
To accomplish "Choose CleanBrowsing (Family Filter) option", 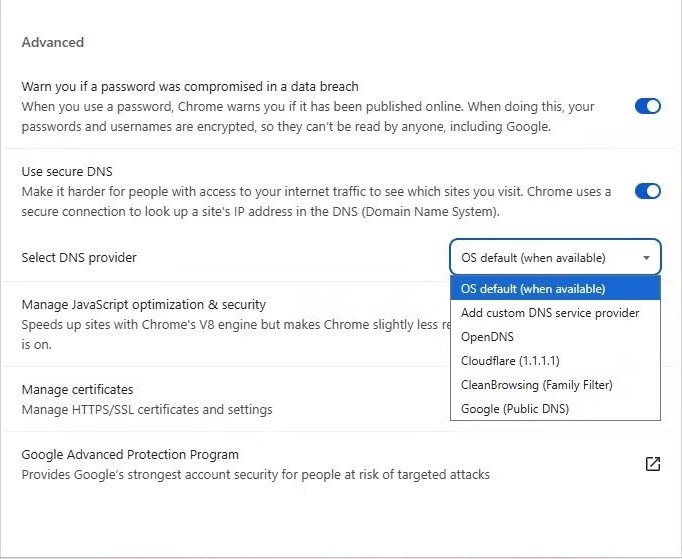I will (x=536, y=385).
